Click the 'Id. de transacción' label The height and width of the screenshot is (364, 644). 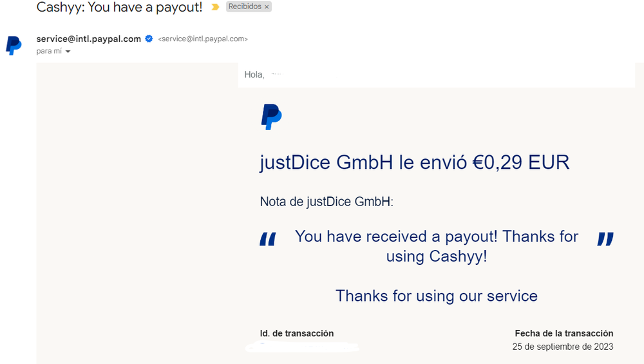[297, 333]
